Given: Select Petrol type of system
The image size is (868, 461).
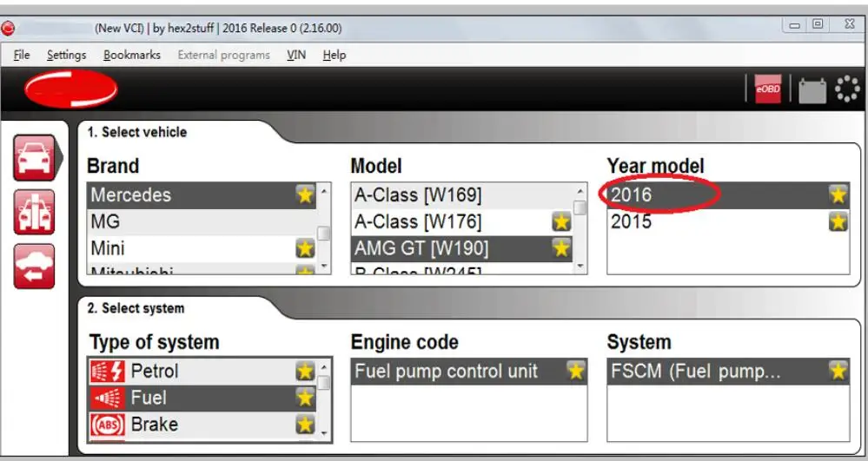Looking at the screenshot, I should click(x=202, y=372).
